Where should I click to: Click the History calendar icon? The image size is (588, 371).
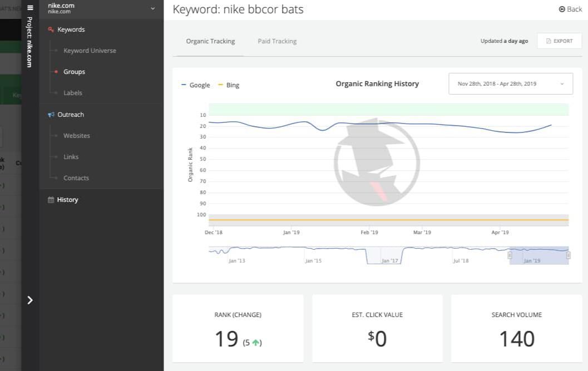tap(51, 200)
